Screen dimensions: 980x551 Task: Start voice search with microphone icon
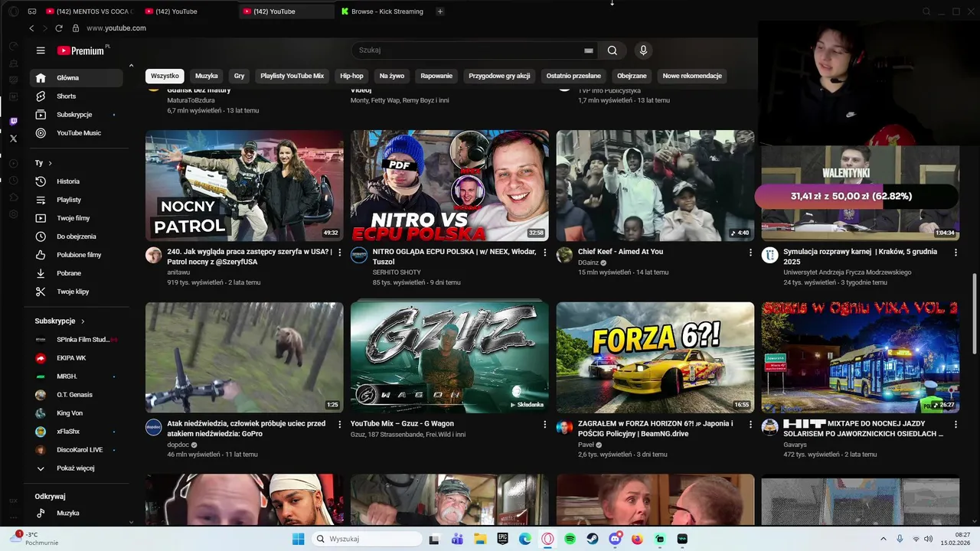[643, 51]
